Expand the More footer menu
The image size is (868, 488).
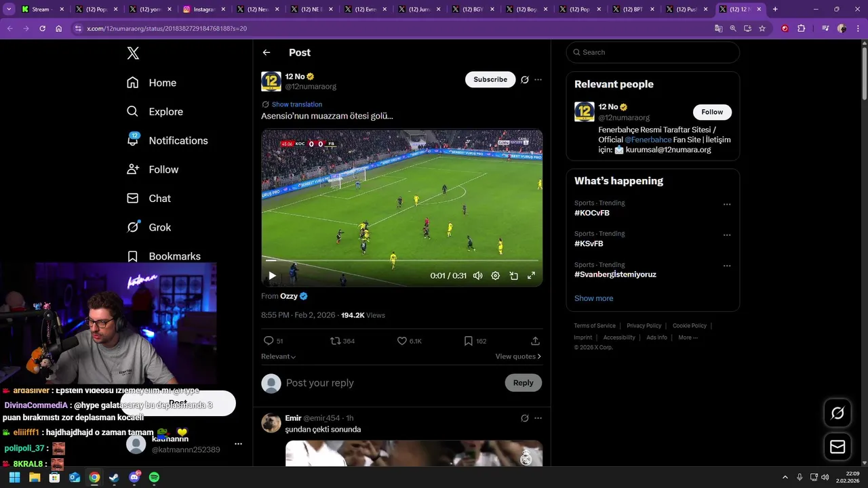688,338
